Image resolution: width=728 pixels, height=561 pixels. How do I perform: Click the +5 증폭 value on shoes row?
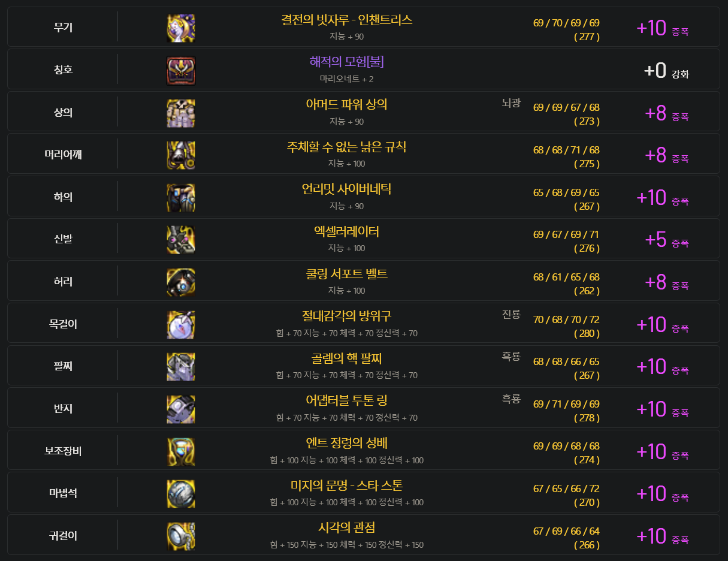(x=666, y=240)
